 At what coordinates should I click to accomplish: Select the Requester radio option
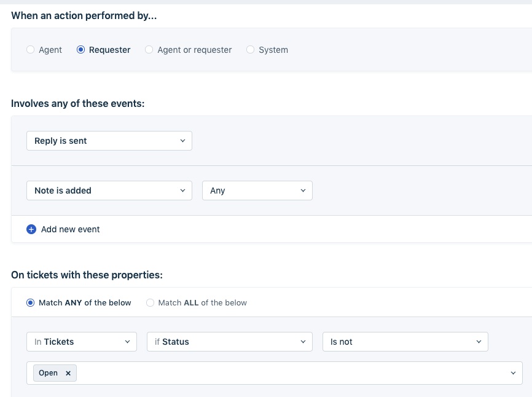80,50
